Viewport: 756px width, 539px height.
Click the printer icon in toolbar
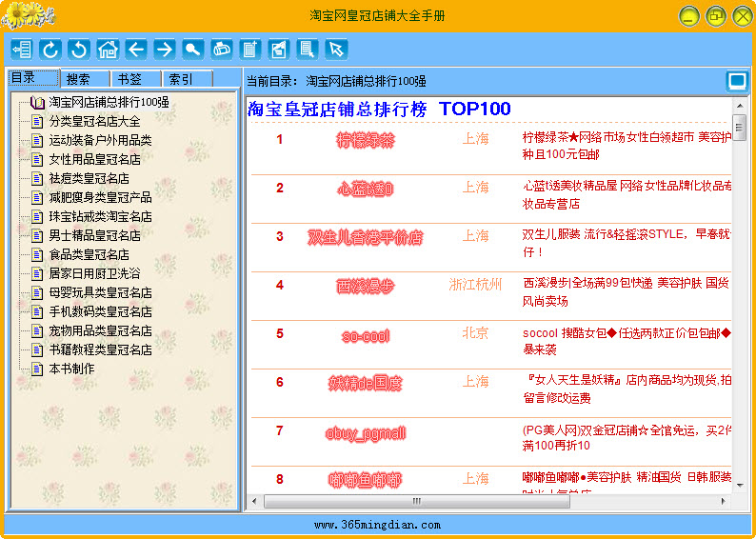coord(222,50)
